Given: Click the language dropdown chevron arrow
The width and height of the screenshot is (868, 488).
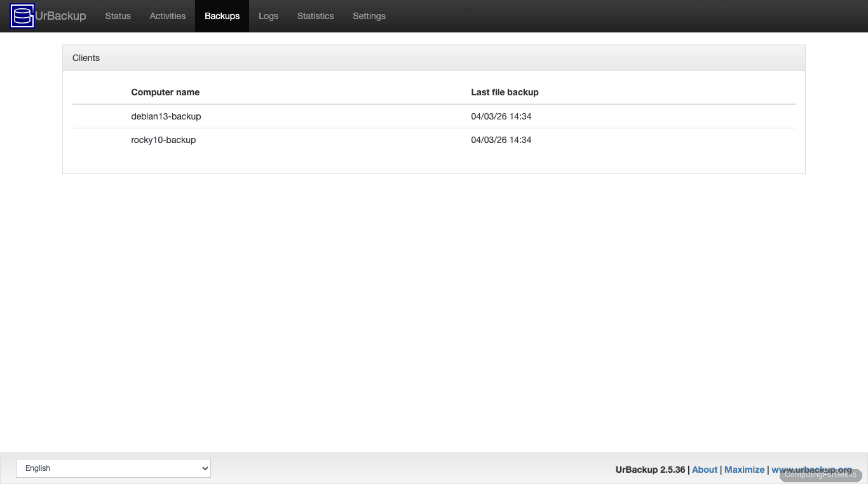Looking at the screenshot, I should [203, 468].
